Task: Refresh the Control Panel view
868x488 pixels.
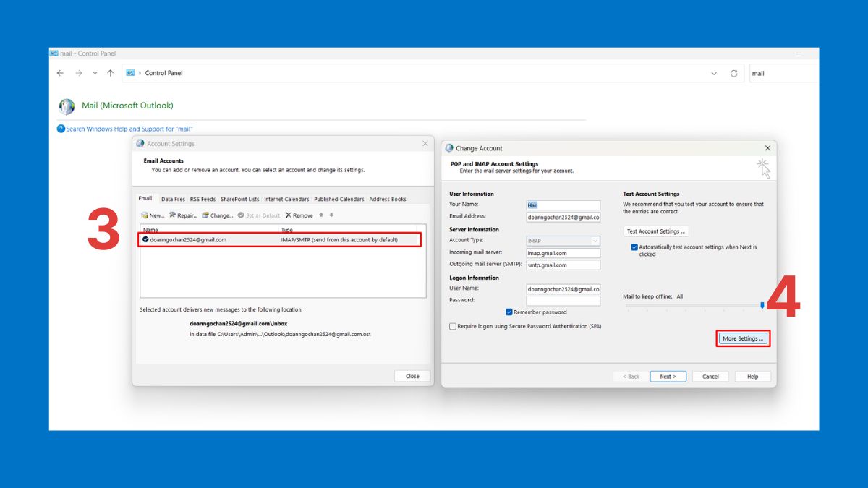Action: pos(734,73)
